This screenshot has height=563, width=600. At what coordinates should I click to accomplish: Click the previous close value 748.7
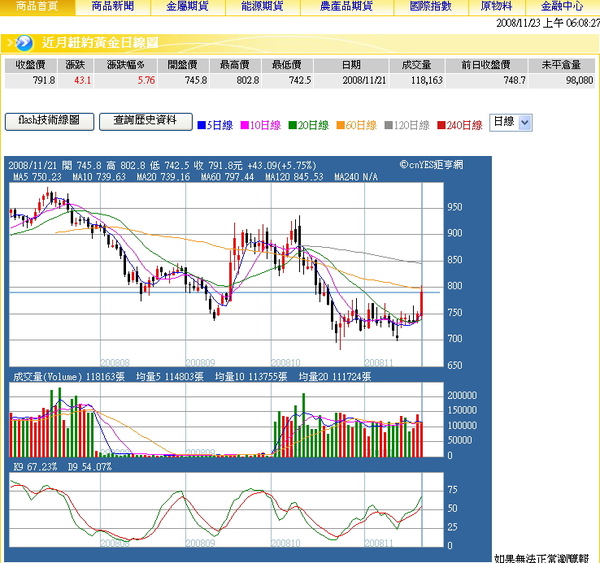(x=514, y=80)
